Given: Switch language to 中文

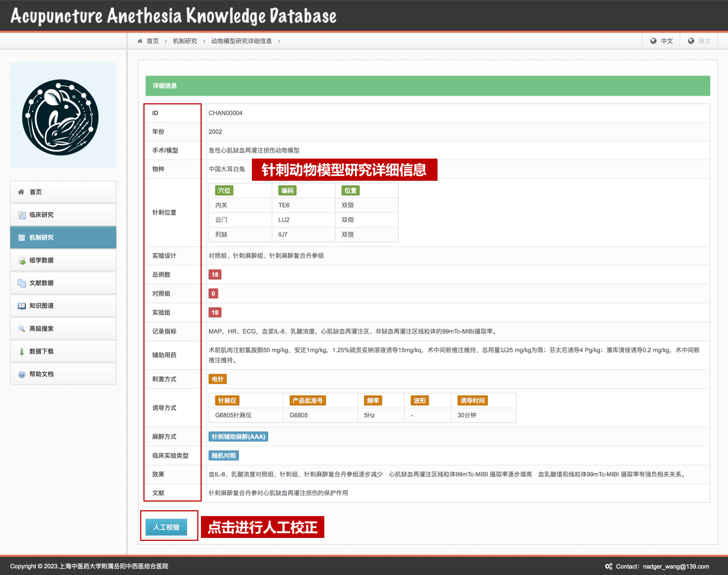Looking at the screenshot, I should (666, 41).
